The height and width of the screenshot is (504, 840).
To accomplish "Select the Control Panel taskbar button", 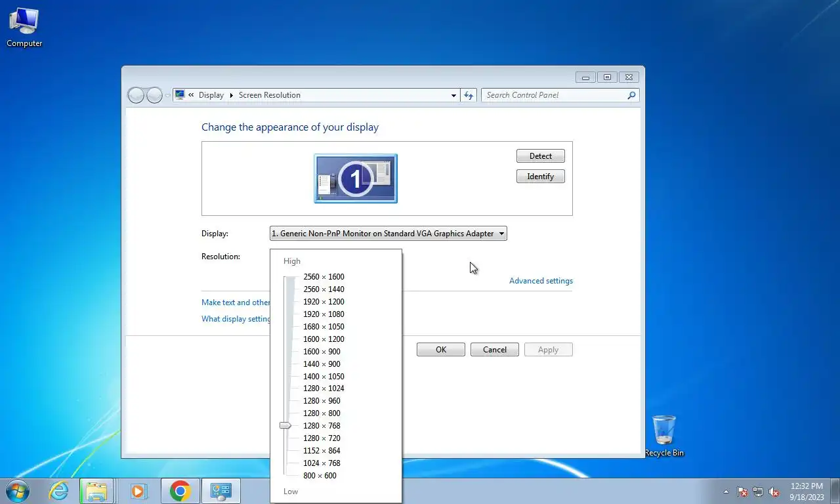I will 221,491.
